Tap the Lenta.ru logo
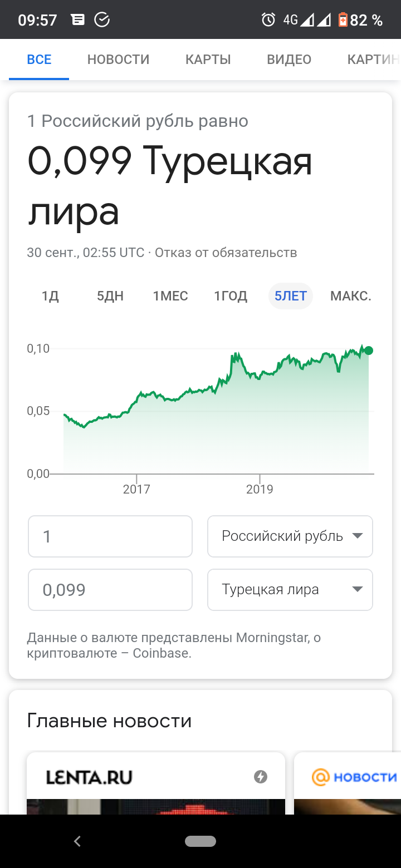The image size is (401, 868). coord(89,777)
